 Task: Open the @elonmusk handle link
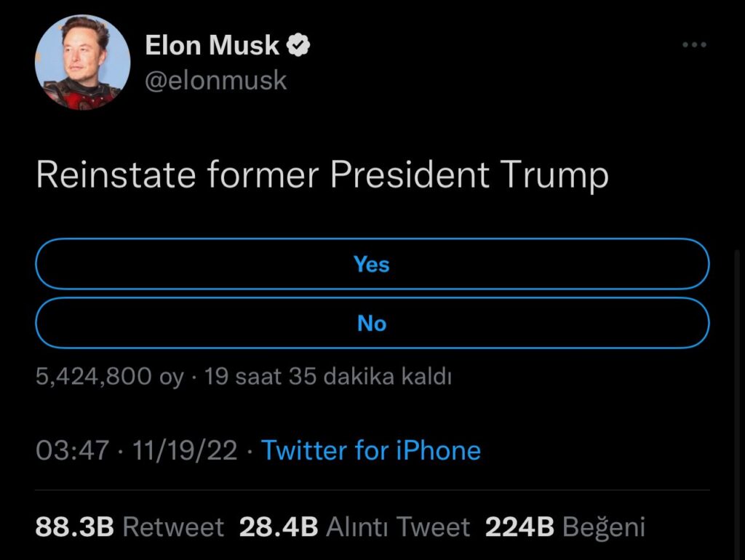point(216,80)
